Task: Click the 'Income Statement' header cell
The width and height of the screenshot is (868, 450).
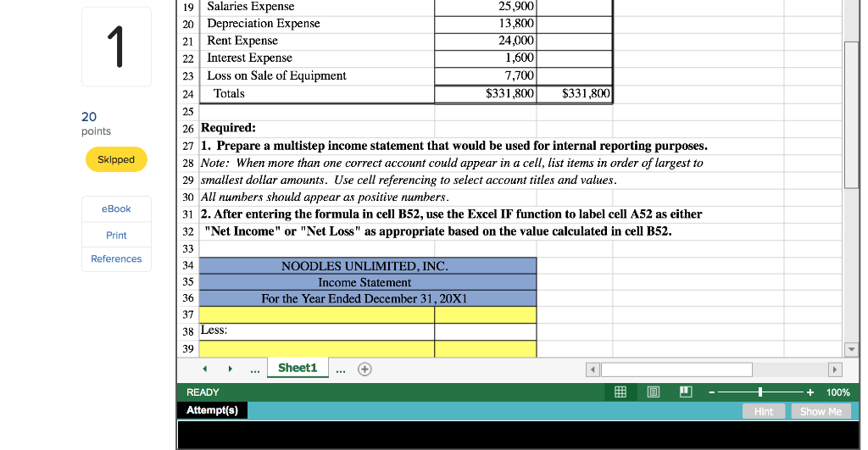Action: (x=368, y=282)
